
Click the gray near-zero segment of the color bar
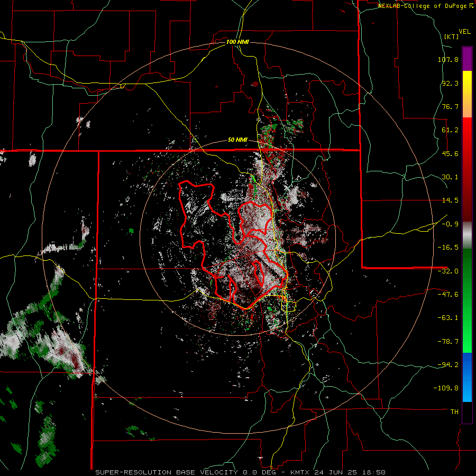467,235
